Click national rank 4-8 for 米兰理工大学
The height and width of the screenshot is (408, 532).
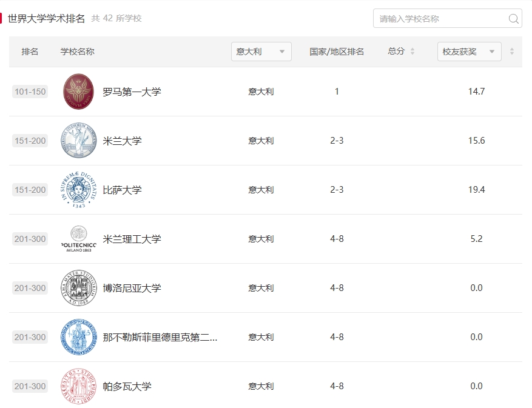(x=337, y=239)
